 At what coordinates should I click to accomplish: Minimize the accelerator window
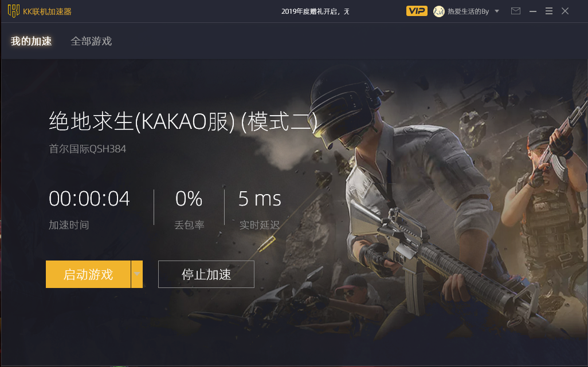tap(532, 11)
